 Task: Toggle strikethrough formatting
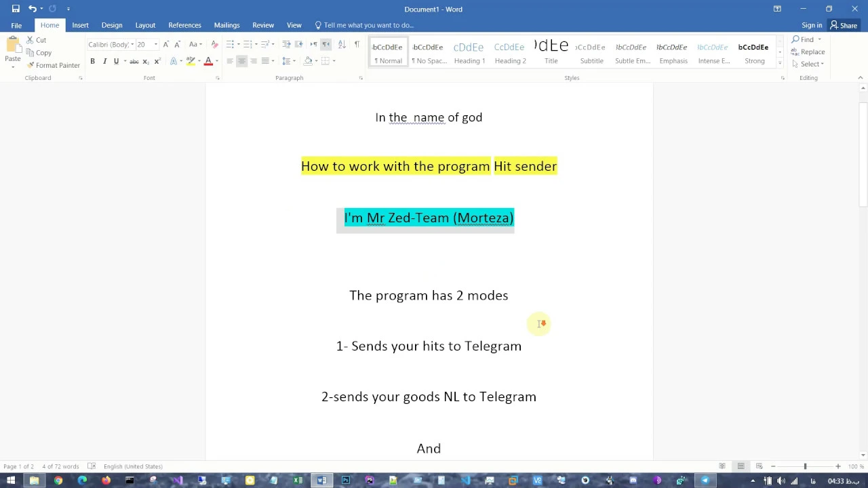(134, 61)
